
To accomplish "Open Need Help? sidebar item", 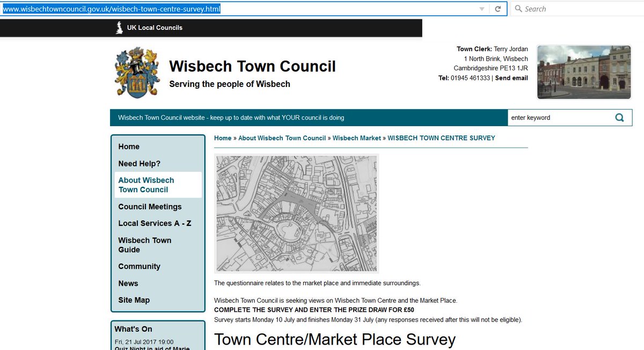I will point(140,164).
